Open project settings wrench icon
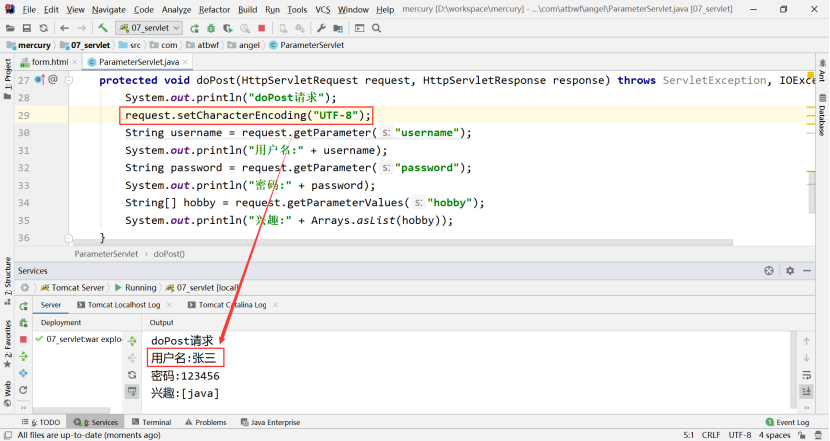This screenshot has height=441, width=830. pyautogui.click(x=321, y=28)
